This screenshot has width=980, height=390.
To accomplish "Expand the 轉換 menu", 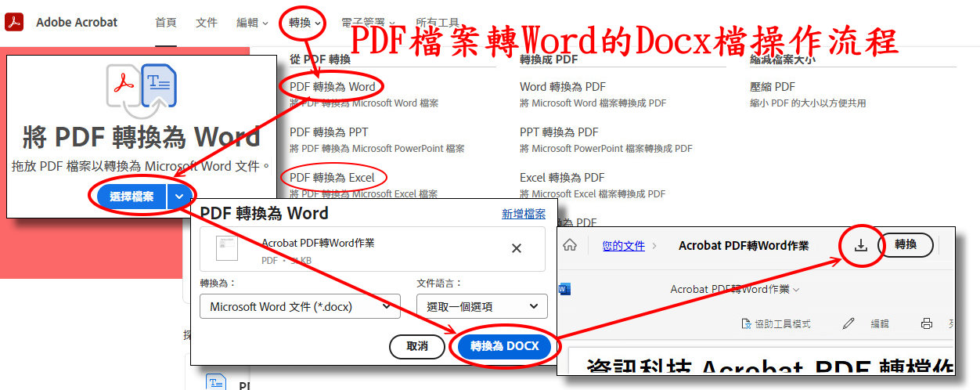I will coord(304,23).
